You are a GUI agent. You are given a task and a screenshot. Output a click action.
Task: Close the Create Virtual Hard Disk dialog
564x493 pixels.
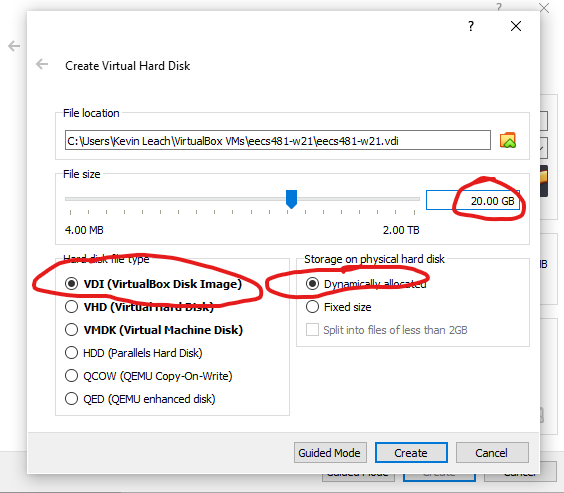516,26
